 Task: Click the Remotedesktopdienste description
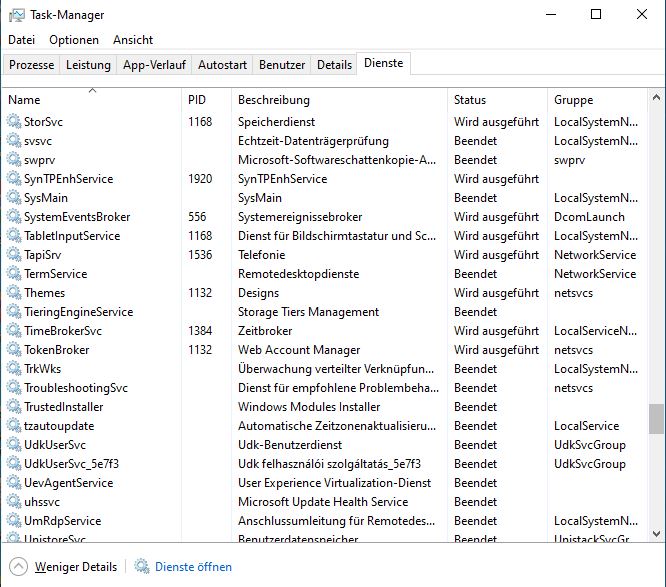(x=299, y=274)
